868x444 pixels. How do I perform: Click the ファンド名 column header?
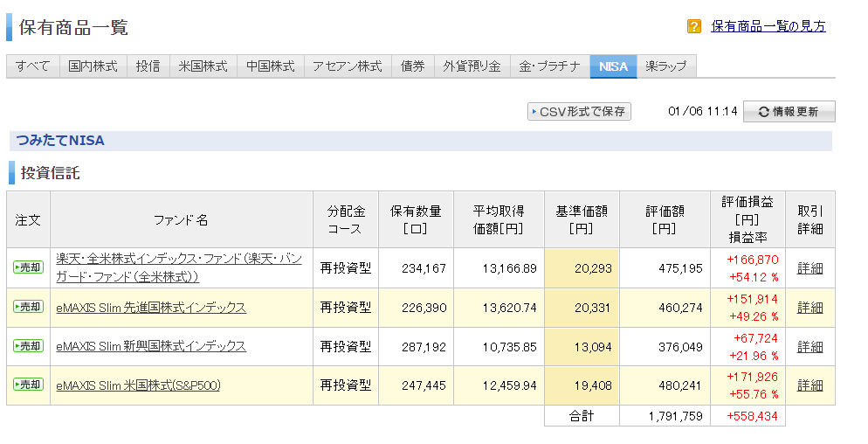coord(181,220)
